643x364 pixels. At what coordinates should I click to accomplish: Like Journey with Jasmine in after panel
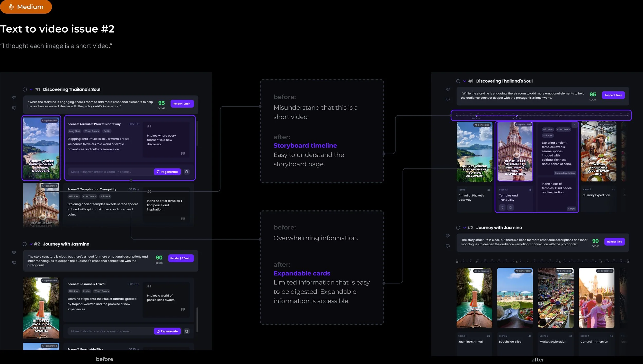pyautogui.click(x=448, y=236)
